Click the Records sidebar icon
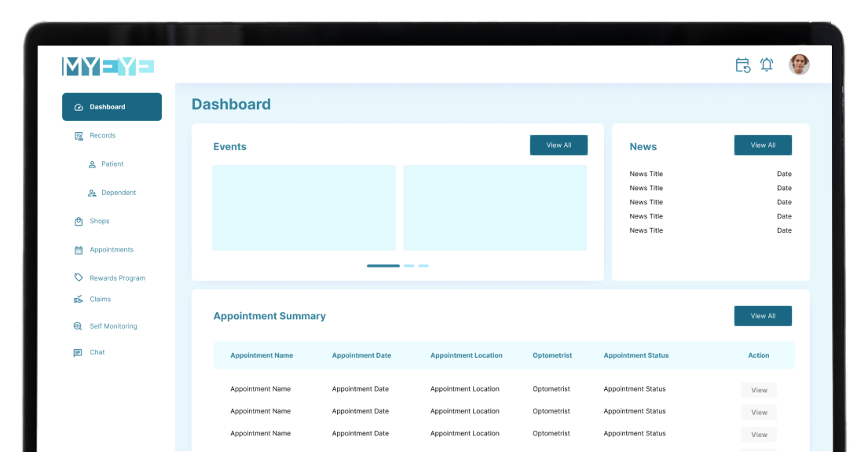868x452 pixels. click(x=79, y=136)
